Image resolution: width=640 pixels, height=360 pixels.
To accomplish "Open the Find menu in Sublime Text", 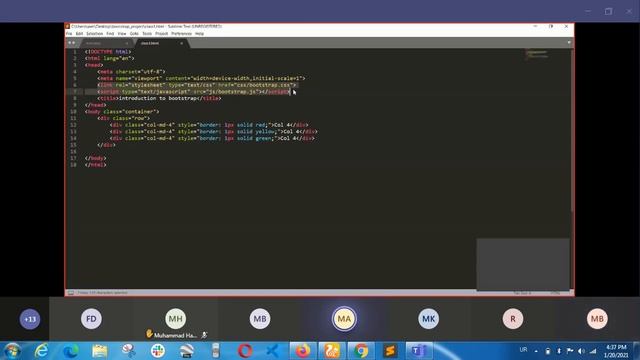I will tap(110, 34).
